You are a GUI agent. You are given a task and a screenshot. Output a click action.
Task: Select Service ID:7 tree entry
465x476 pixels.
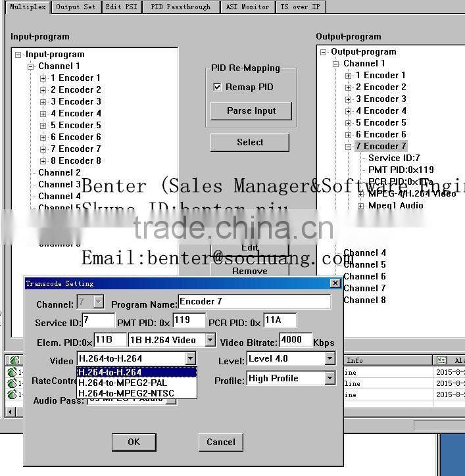[394, 158]
